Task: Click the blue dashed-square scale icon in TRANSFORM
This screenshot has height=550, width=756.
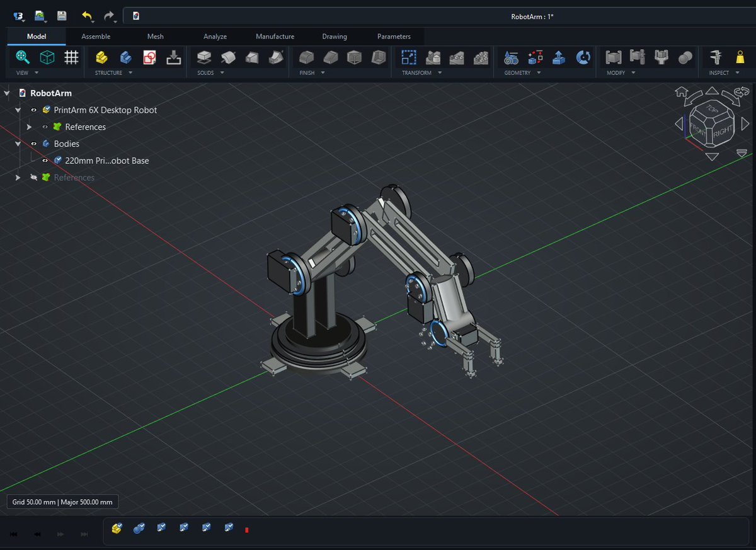Action: 409,57
